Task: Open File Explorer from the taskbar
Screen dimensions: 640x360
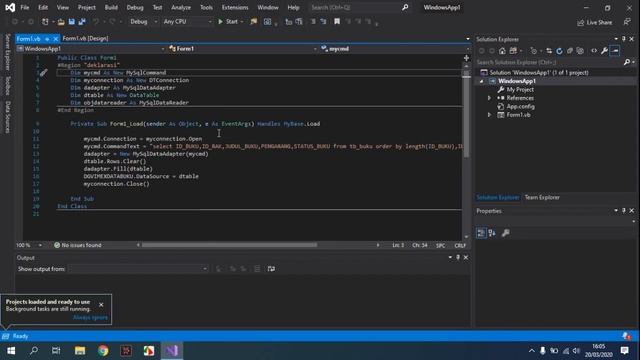Action: [80, 351]
